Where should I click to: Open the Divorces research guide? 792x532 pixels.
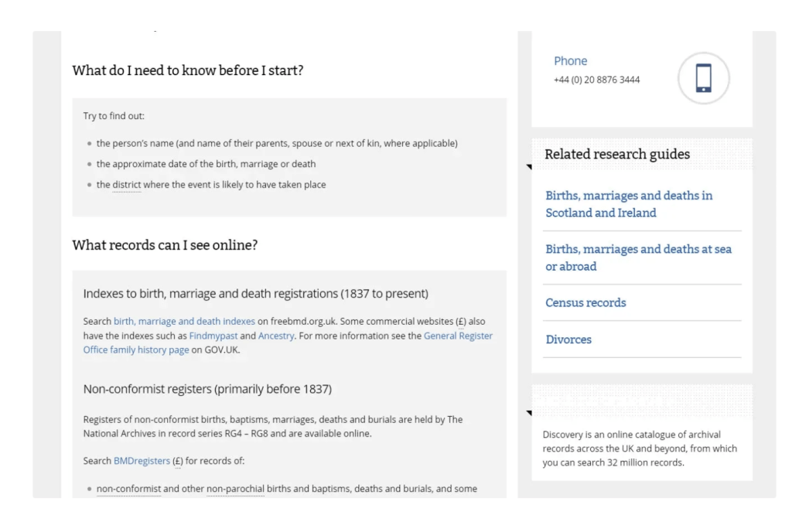coord(568,339)
